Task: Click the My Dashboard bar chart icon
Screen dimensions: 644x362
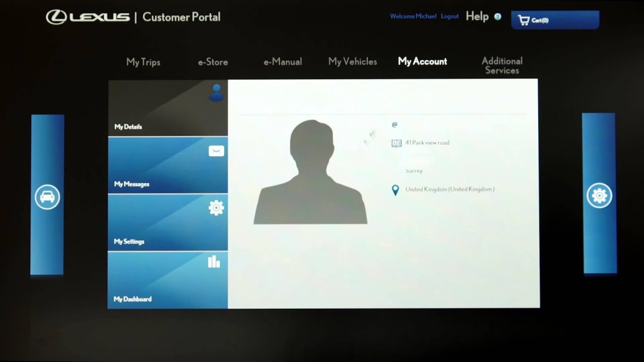Action: (214, 261)
